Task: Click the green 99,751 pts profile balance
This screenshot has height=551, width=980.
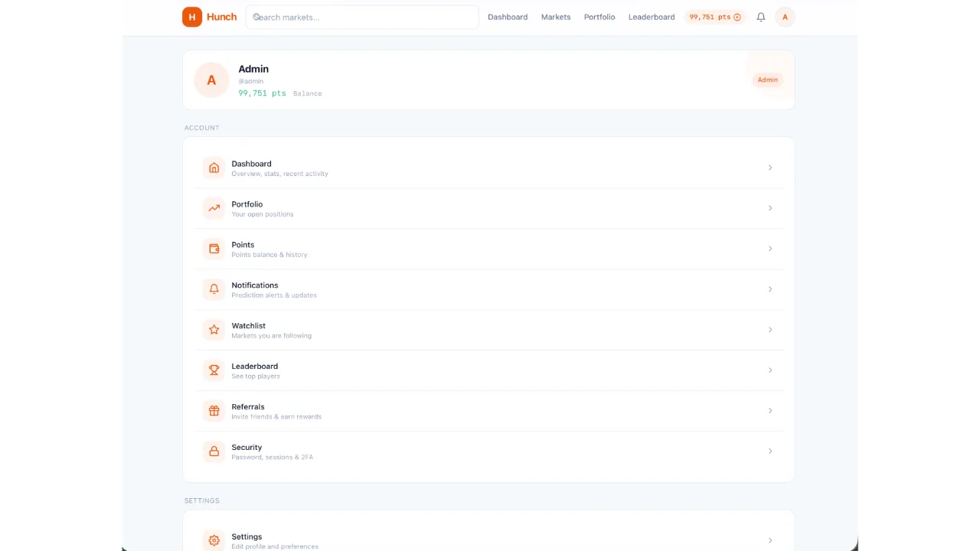Action: tap(262, 93)
